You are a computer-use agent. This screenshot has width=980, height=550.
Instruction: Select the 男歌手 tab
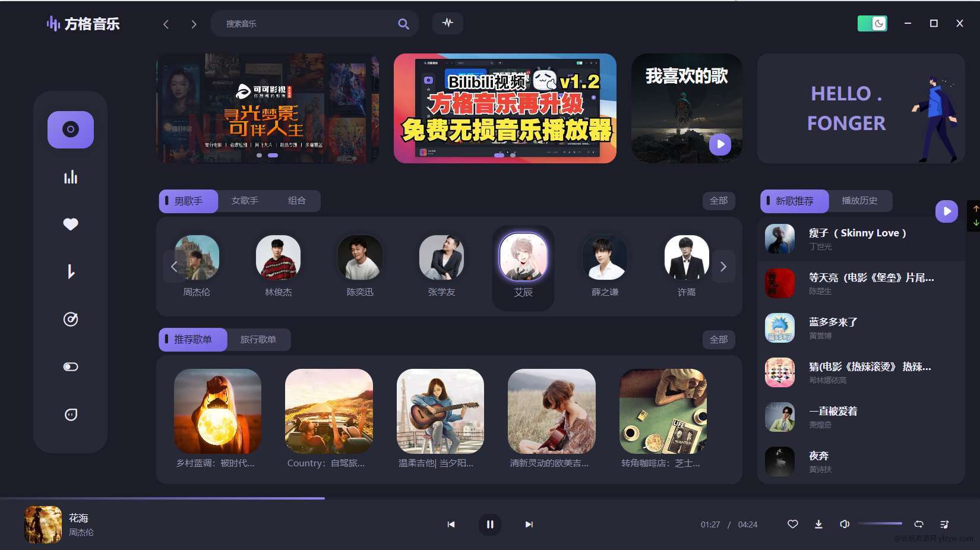pos(188,201)
